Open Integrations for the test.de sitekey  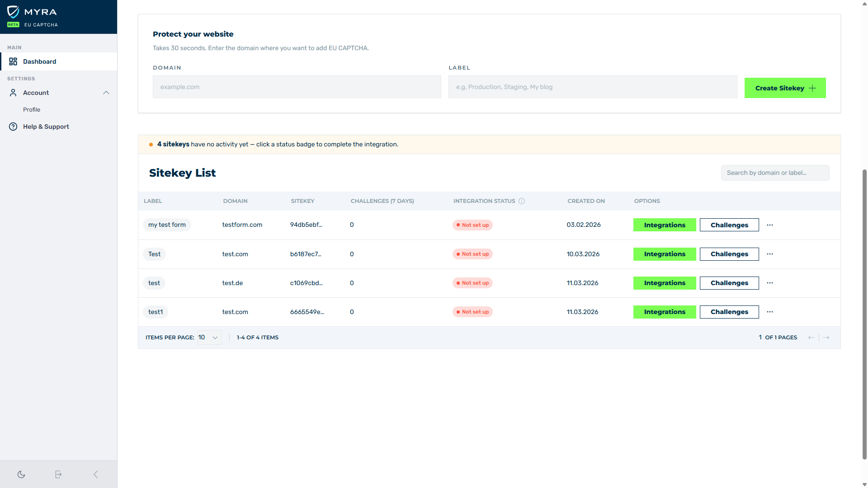pyautogui.click(x=665, y=283)
